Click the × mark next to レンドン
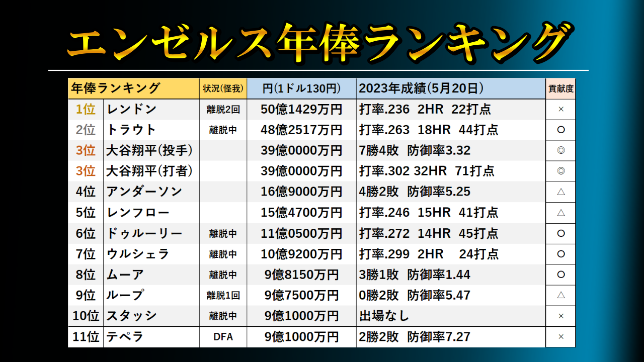Viewport: 644px width, 362px height. (x=560, y=109)
